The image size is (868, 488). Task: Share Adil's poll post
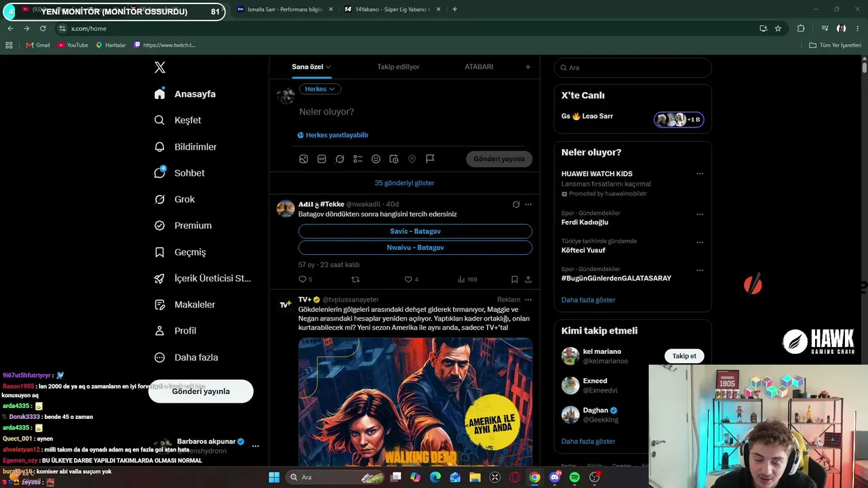pos(528,279)
